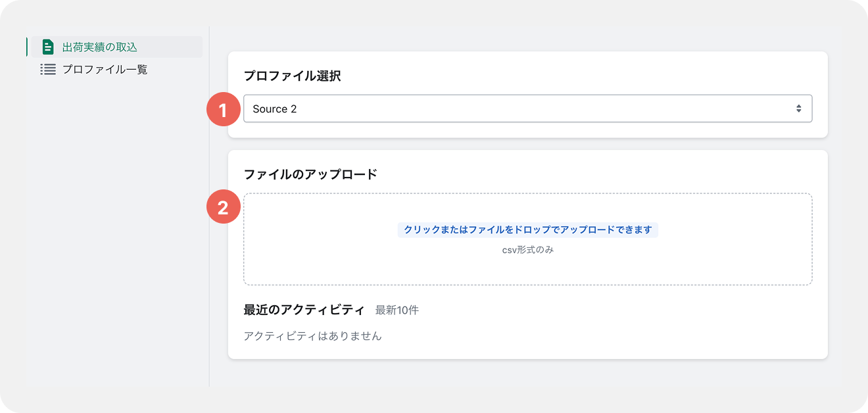Go to the プロファイル一覧 sidebar item
Image resolution: width=868 pixels, height=413 pixels.
(105, 69)
